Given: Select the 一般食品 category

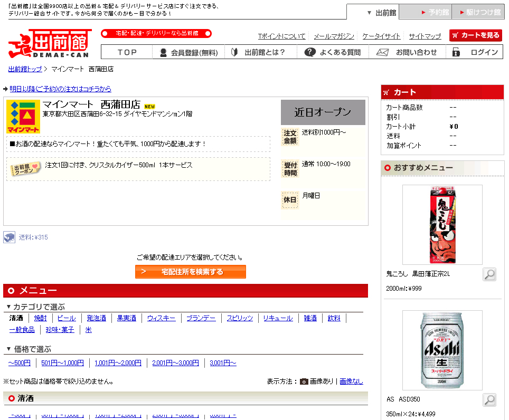Looking at the screenshot, I should tap(22, 330).
